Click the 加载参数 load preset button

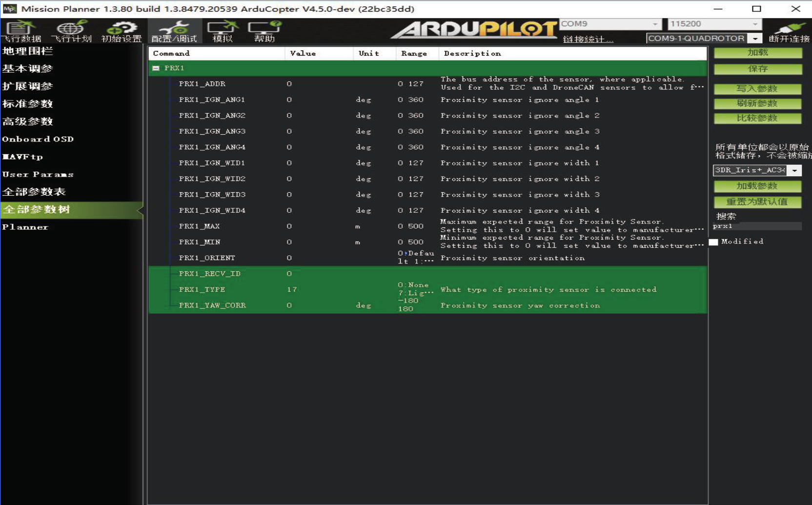pos(757,186)
